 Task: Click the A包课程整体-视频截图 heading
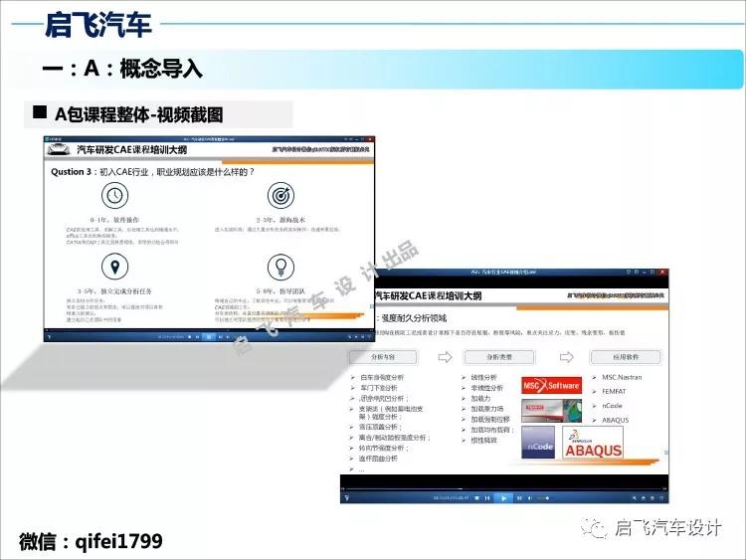pos(138,114)
